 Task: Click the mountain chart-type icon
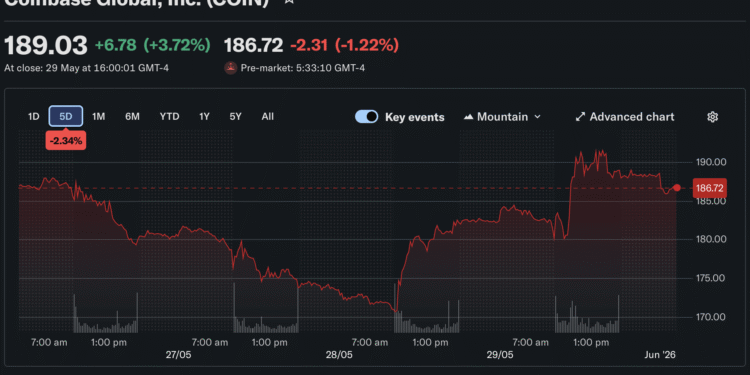(469, 117)
